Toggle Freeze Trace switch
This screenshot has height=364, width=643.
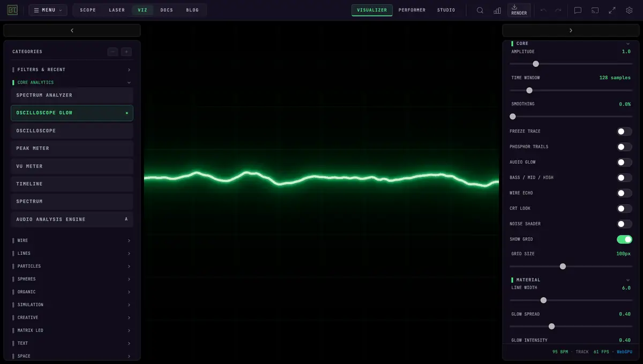point(624,131)
